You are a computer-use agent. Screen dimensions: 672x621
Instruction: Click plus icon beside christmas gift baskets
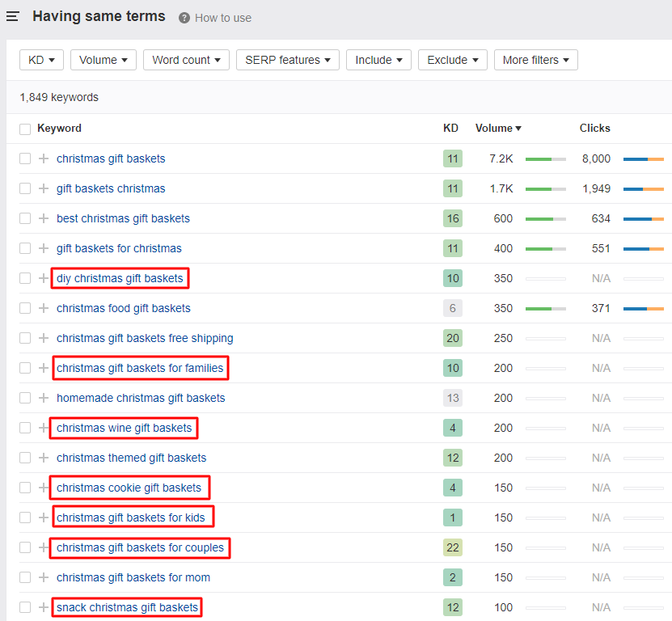(44, 158)
